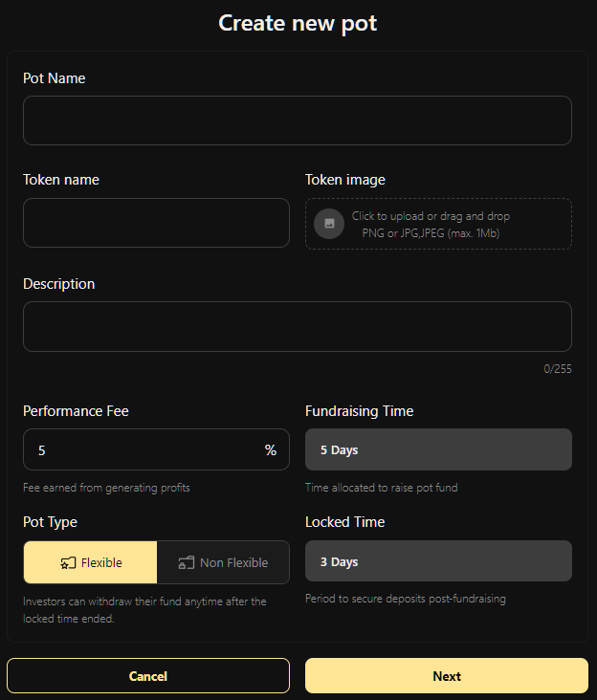Click the "Click to upload or drag and drop" text
The width and height of the screenshot is (597, 700).
[431, 216]
